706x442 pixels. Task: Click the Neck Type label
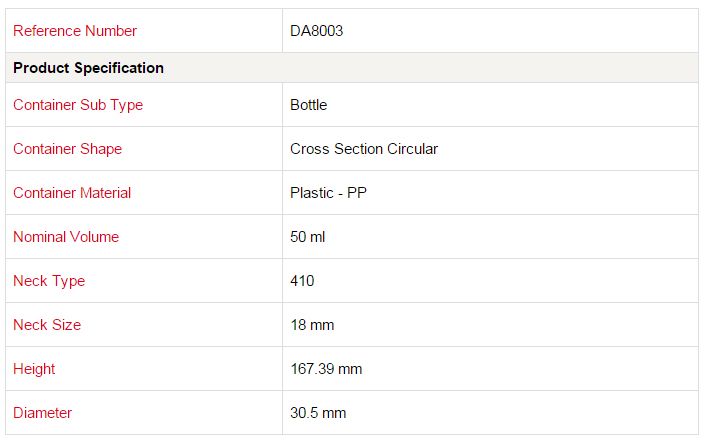pyautogui.click(x=49, y=281)
